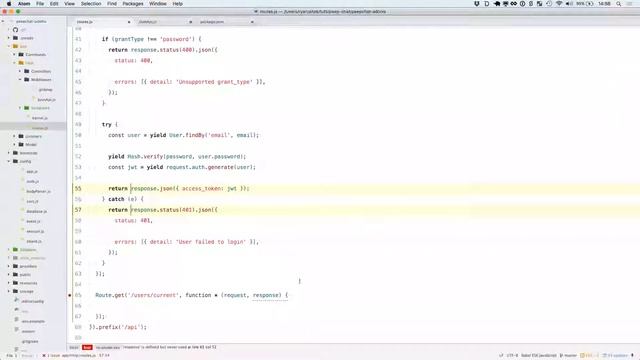Collapse the project root folder in tree
This screenshot has height=360, width=640.
(x=3, y=21)
